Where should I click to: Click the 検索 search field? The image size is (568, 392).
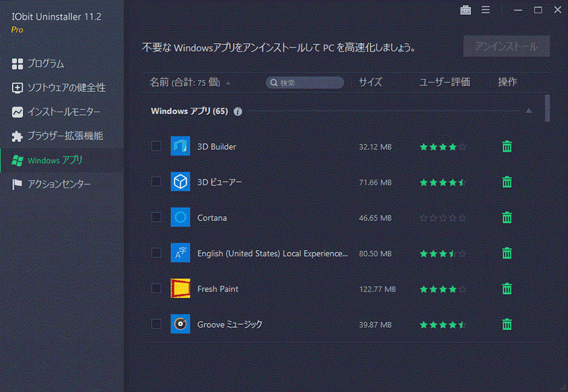(x=304, y=83)
